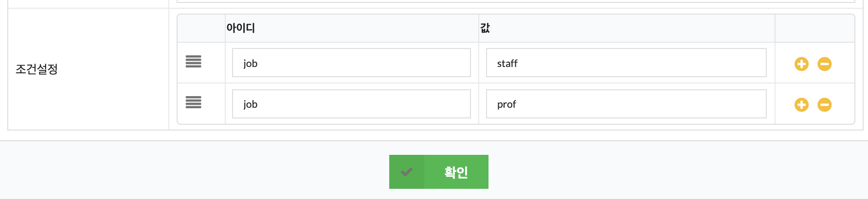868x199 pixels.
Task: Confirm the settings with the 확인 button
Action: pos(439,172)
